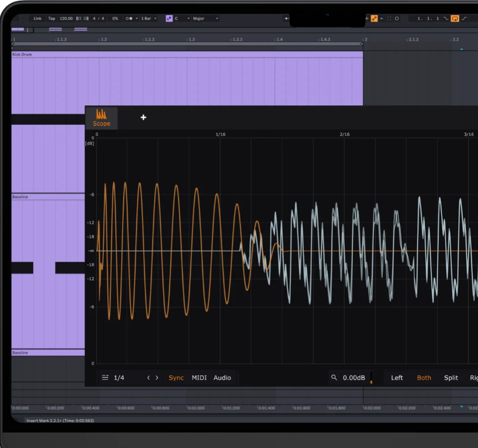Add a new module with plus icon
Viewport: 478px width, 448px height.
pos(143,117)
